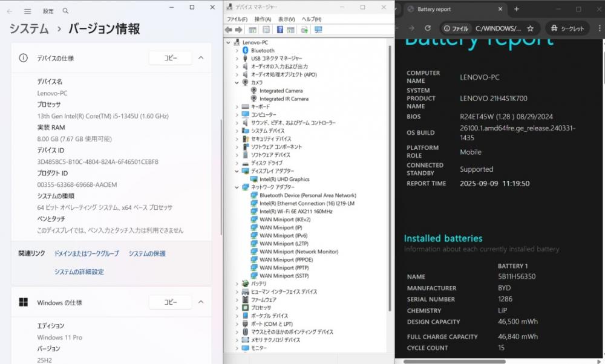Click the browser forward arrow
Screen dimensions: 605x364
point(411,28)
